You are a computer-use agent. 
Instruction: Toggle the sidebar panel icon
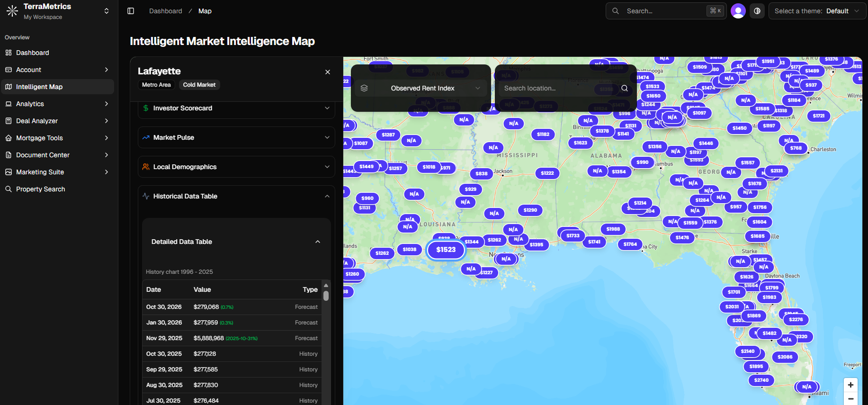click(131, 11)
